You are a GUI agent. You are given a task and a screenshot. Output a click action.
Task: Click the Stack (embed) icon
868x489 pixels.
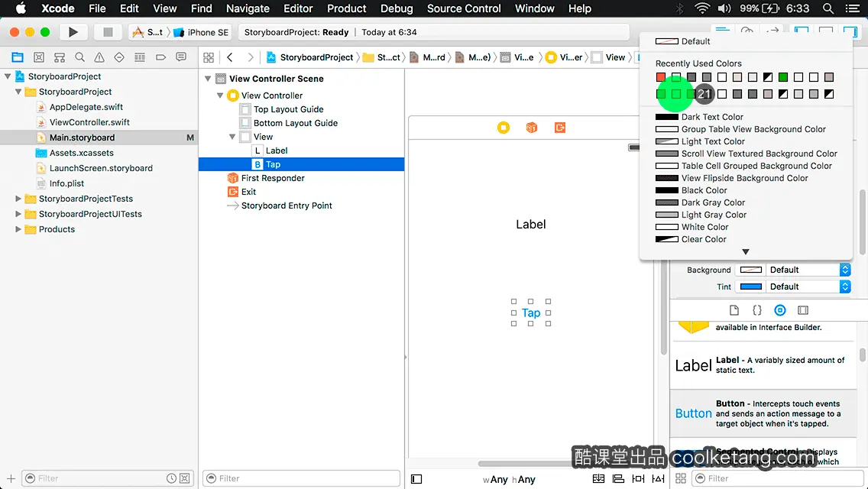coord(598,478)
